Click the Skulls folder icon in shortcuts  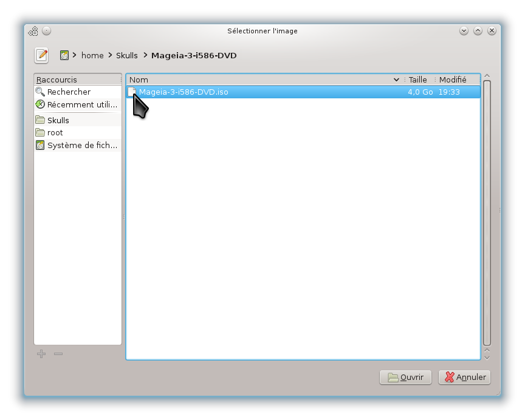click(x=40, y=120)
